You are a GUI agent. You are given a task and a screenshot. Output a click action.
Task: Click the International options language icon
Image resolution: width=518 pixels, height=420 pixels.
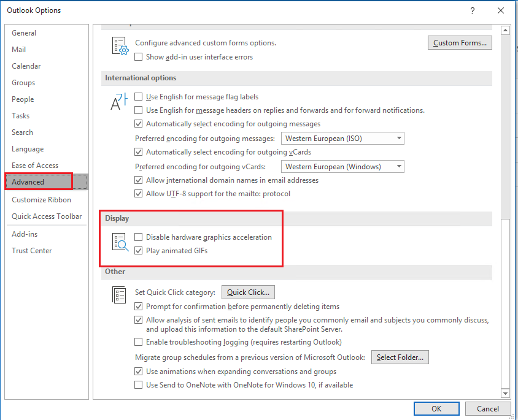tap(118, 102)
